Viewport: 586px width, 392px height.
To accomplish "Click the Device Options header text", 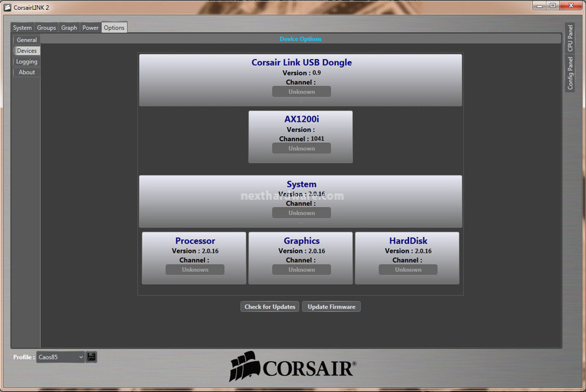I will pos(301,39).
